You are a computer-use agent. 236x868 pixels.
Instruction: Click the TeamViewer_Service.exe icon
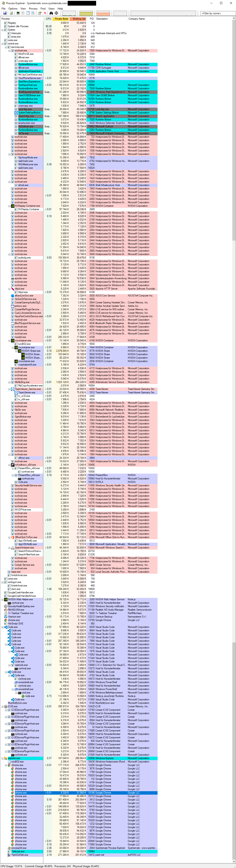(x=13, y=389)
